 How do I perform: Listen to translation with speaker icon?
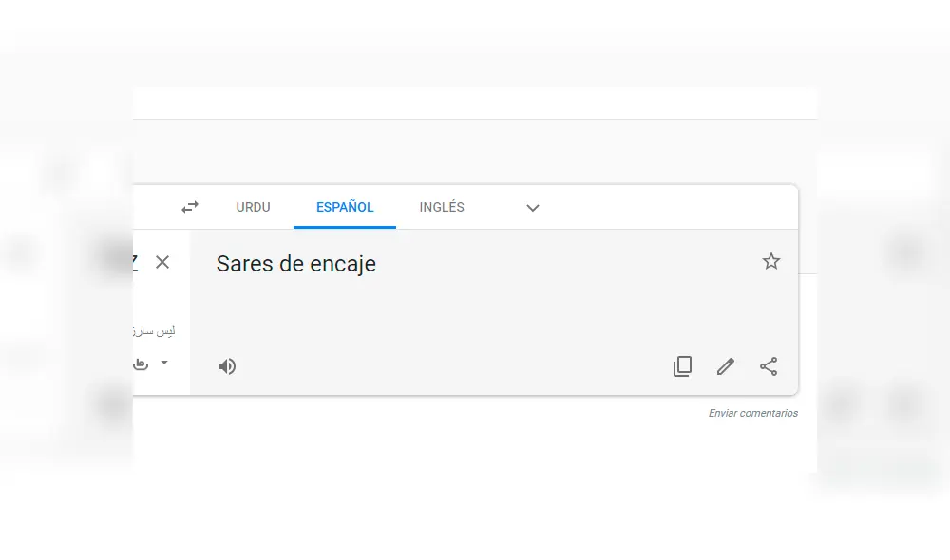click(227, 366)
